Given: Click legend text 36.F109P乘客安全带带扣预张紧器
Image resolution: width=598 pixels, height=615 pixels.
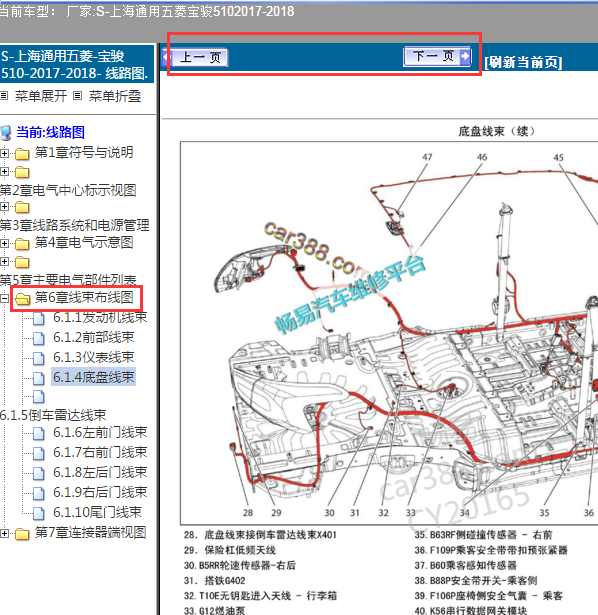Looking at the screenshot, I should click(x=491, y=550).
